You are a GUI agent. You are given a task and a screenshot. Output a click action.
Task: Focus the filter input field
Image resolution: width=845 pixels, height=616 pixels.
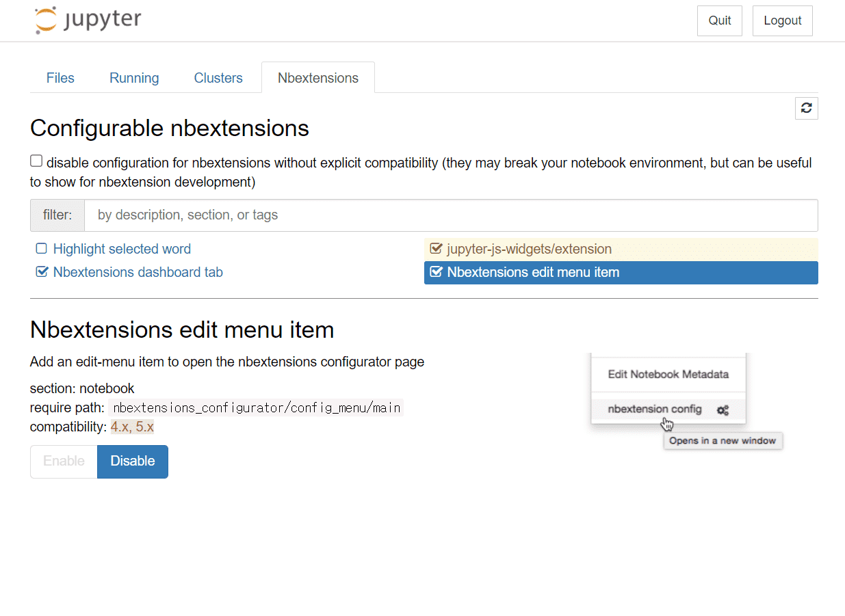point(451,215)
